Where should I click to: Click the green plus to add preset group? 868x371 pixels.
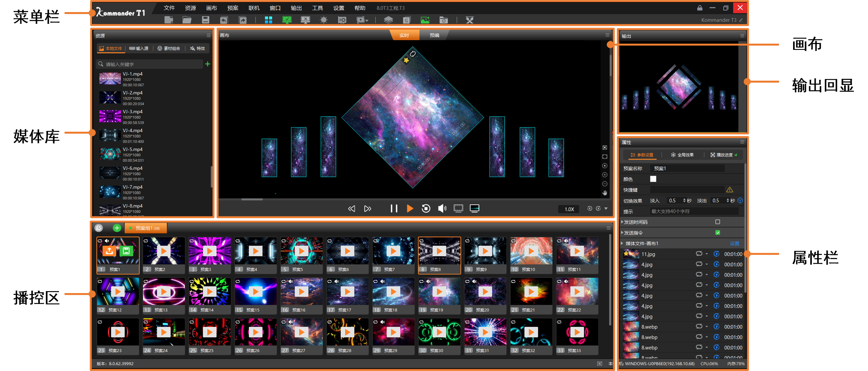click(117, 228)
